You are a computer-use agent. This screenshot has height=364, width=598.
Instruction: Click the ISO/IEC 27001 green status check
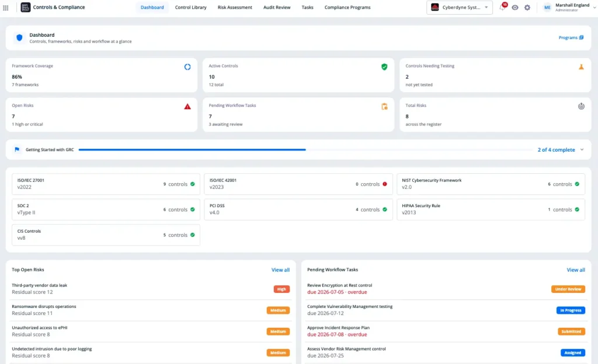tap(193, 184)
